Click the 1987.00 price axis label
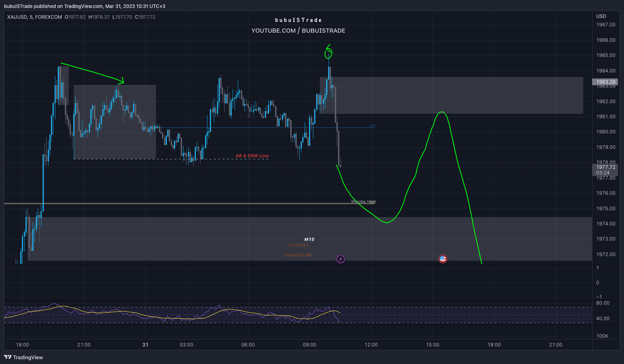The image size is (624, 364). pyautogui.click(x=605, y=25)
